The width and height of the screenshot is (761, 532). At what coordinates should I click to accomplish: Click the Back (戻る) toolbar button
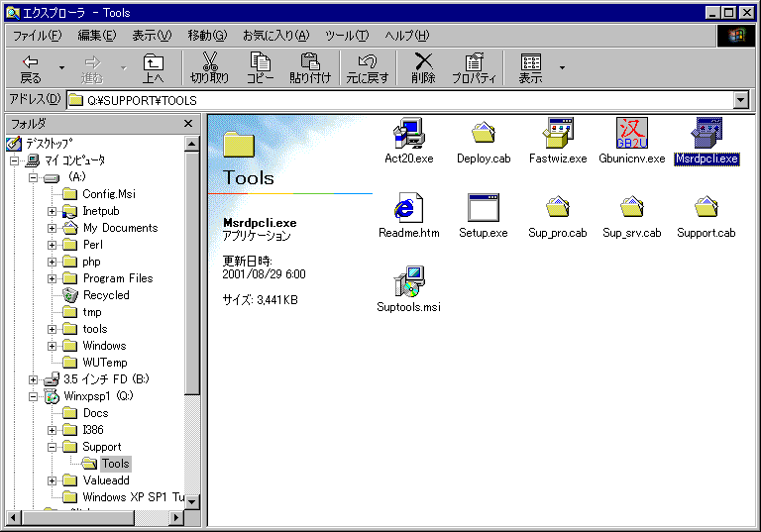(x=31, y=68)
